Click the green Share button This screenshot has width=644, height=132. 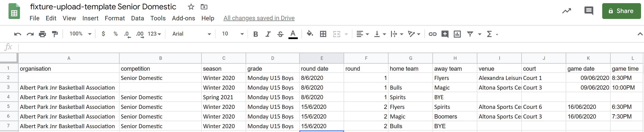click(621, 11)
